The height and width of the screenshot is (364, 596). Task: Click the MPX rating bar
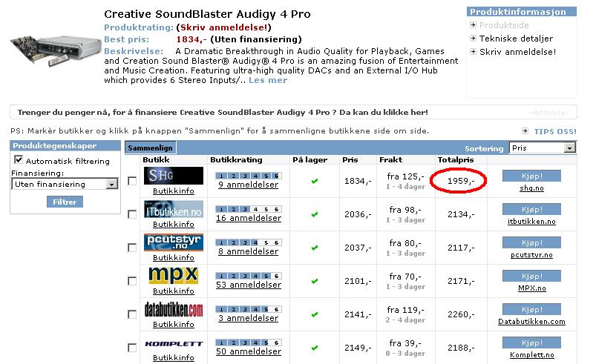(249, 276)
